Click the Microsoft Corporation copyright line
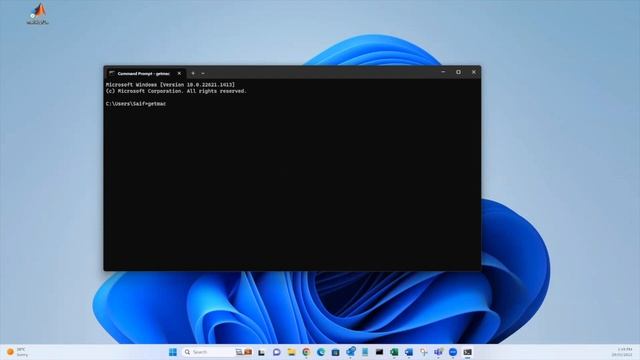The width and height of the screenshot is (640, 360). pyautogui.click(x=176, y=91)
